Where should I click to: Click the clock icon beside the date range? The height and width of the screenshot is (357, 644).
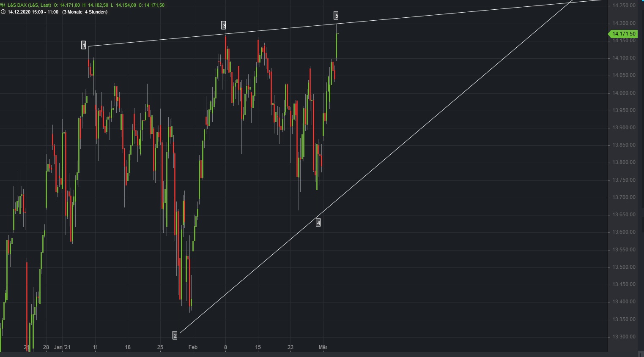coord(3,12)
